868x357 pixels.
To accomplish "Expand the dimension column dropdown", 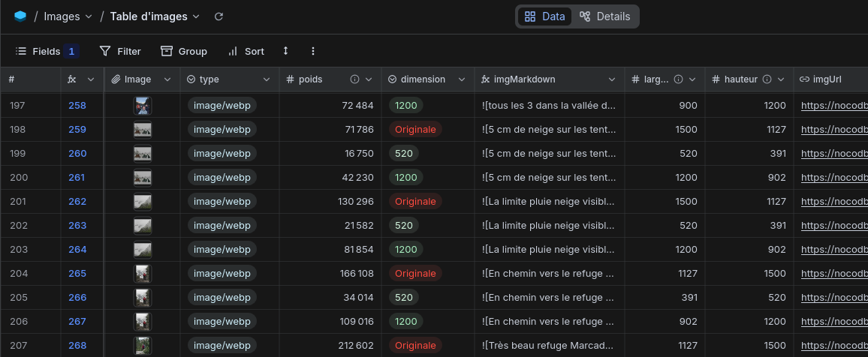I will 462,79.
